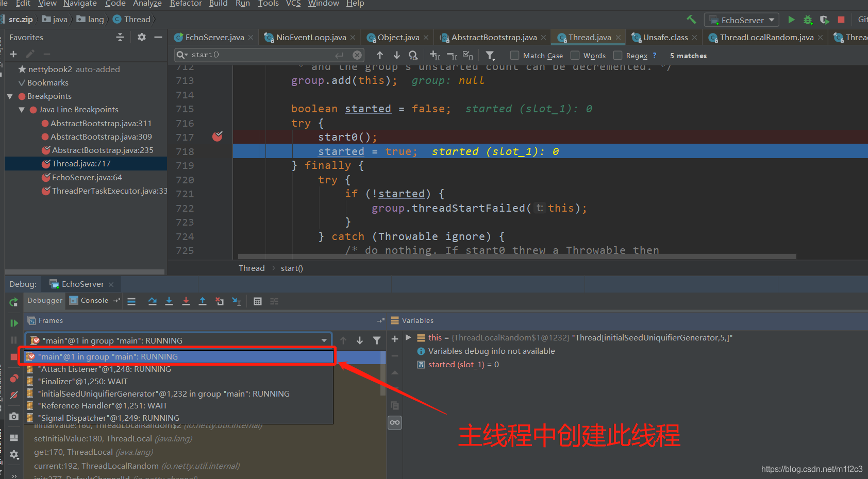Show execution point

131,301
